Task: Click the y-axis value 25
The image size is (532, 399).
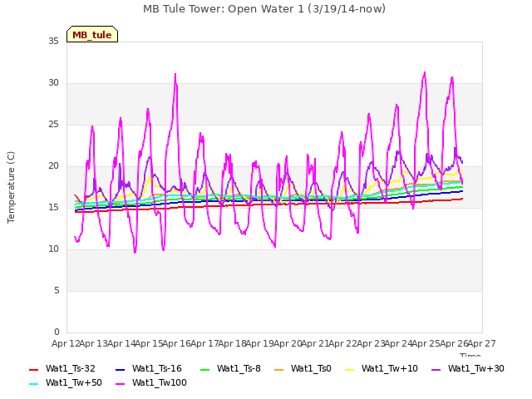Action: [53, 125]
